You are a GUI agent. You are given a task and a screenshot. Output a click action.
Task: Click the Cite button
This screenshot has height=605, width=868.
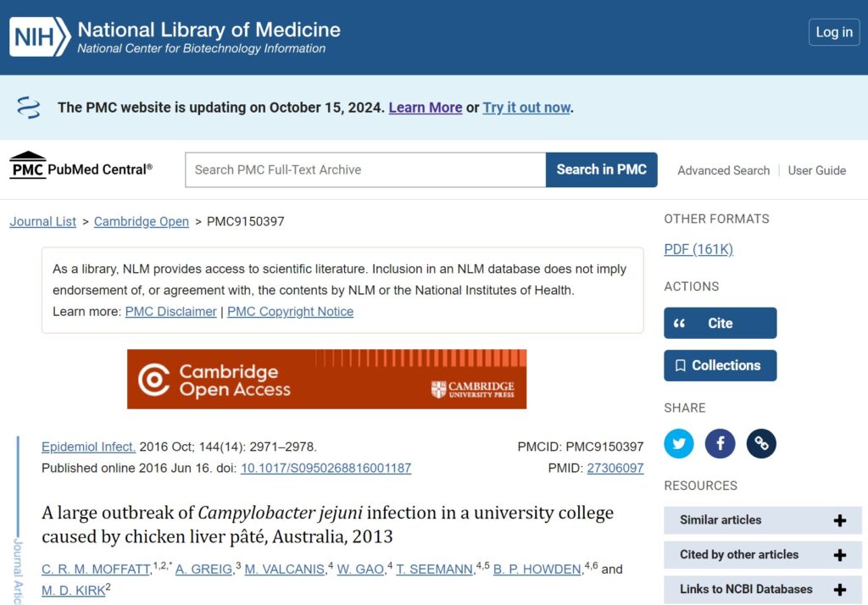tap(720, 323)
